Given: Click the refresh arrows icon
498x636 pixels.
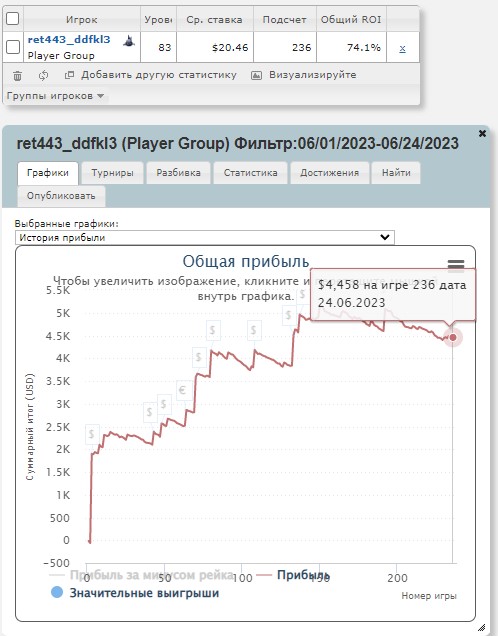Looking at the screenshot, I should (x=43, y=75).
